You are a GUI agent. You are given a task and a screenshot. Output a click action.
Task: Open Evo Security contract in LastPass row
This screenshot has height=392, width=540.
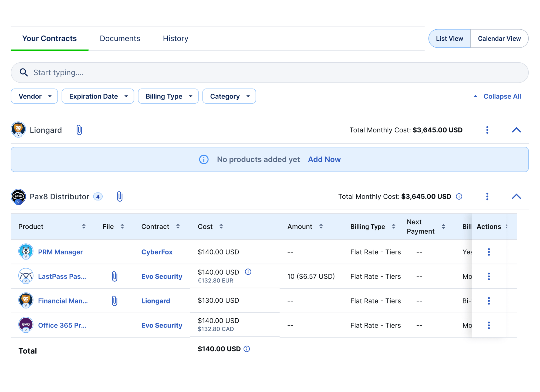(162, 277)
